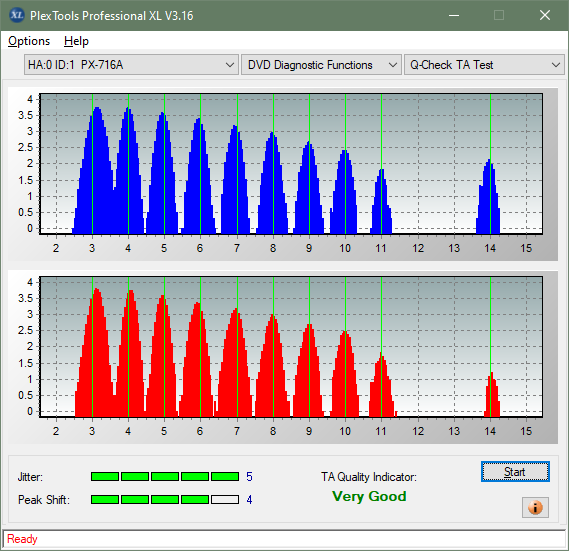Open the Help menu
The width and height of the screenshot is (569, 551).
(76, 41)
